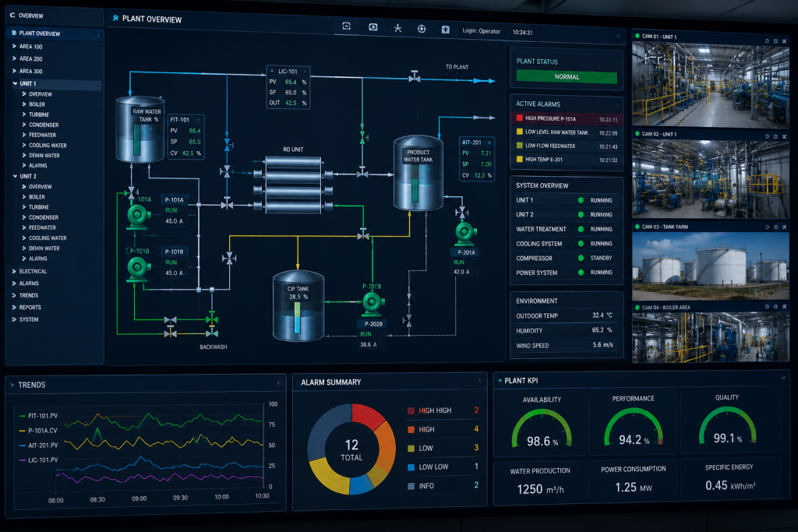Open the LIC-101 controller faceplate
The image size is (798, 532).
pyautogui.click(x=288, y=87)
